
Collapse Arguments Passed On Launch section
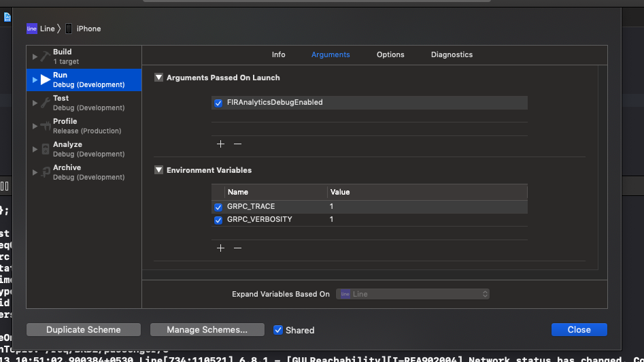[x=158, y=78]
